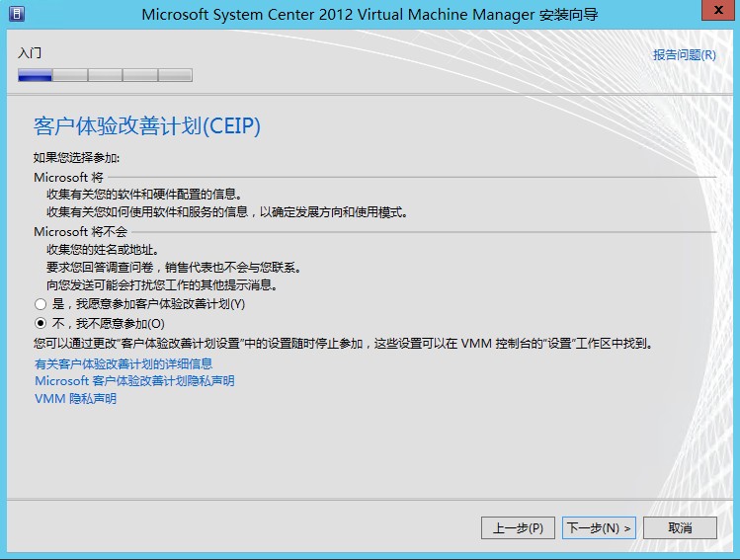Click the wizard step progress bar
This screenshot has height=560, width=740.
(106, 75)
